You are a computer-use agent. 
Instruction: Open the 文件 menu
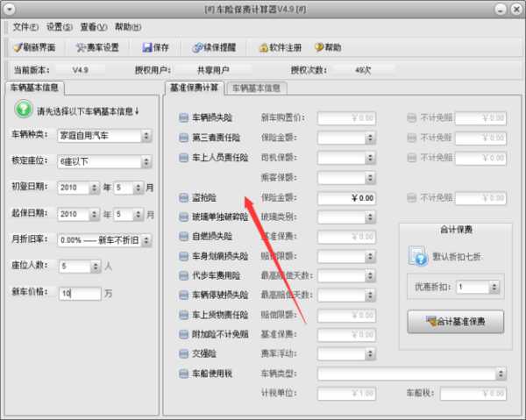26,27
